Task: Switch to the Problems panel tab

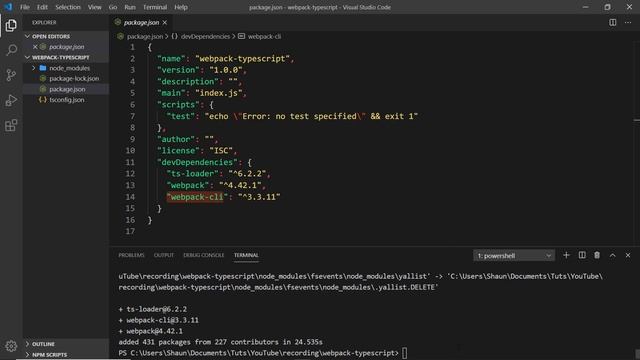Action: [x=131, y=255]
